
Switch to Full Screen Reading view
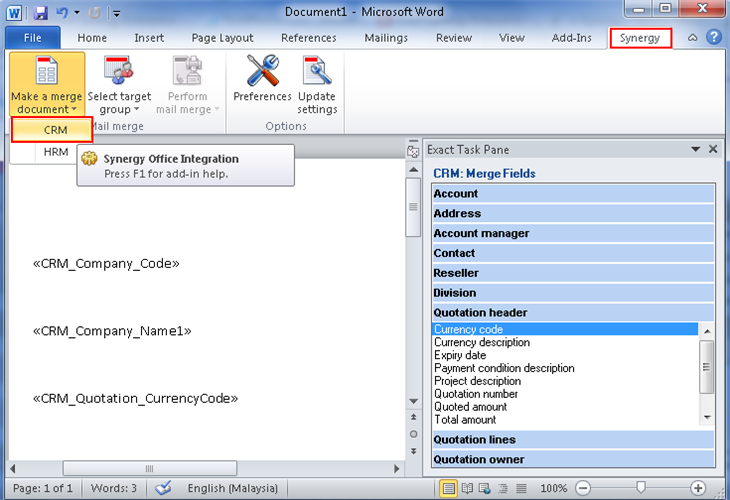pos(468,488)
